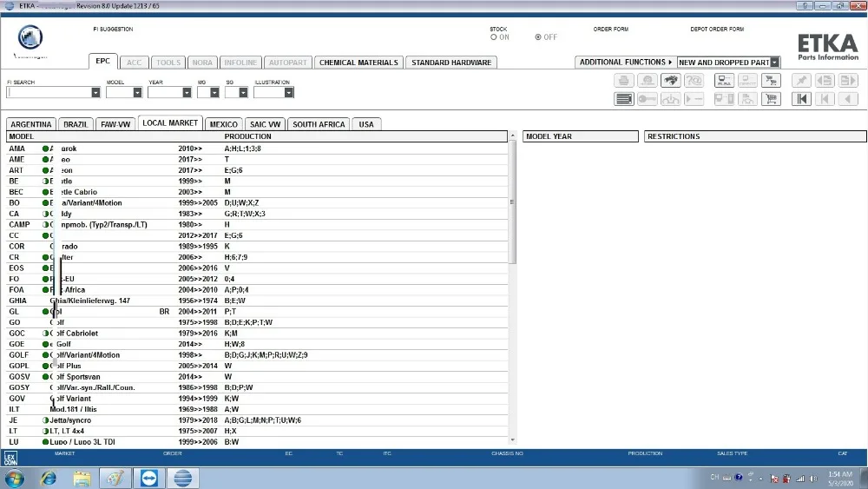This screenshot has height=489, width=868.
Task: Click the list view lines icon
Action: 624,99
